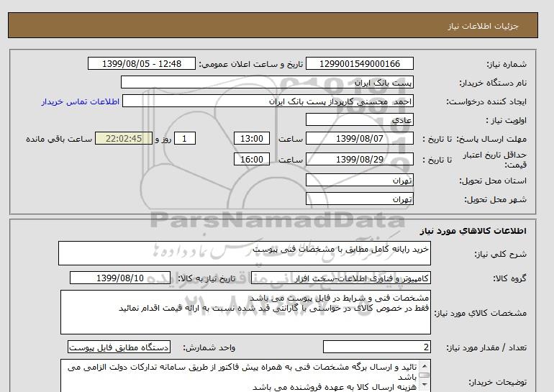
Task: Click the label شهر محل تحویل
Action: click(495, 199)
